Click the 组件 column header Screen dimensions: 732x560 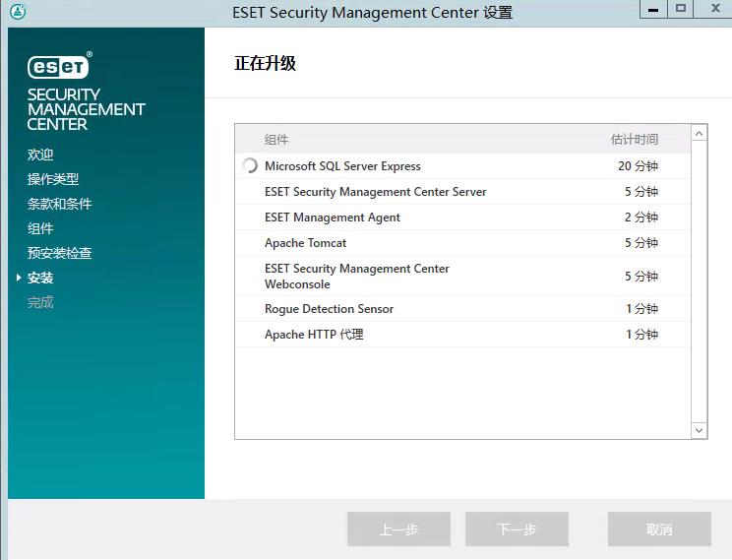point(276,139)
